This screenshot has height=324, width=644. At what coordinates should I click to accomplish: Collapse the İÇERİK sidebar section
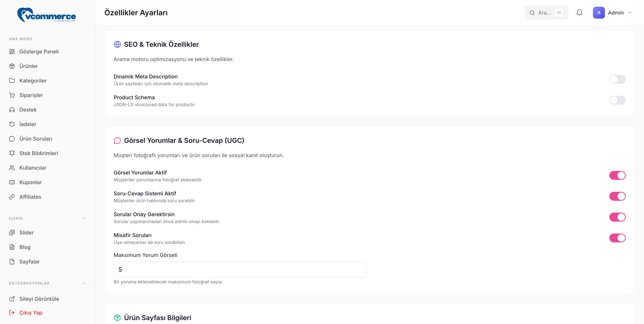[x=84, y=218]
